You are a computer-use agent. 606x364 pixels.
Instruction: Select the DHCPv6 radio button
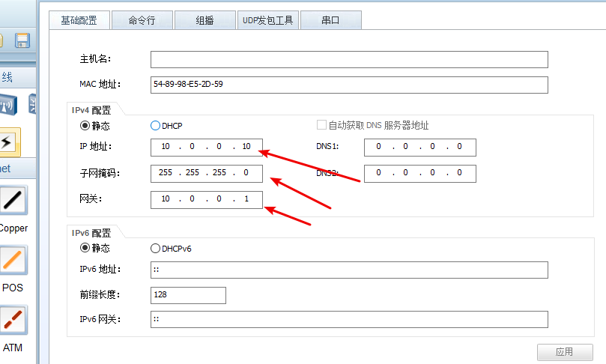point(155,248)
